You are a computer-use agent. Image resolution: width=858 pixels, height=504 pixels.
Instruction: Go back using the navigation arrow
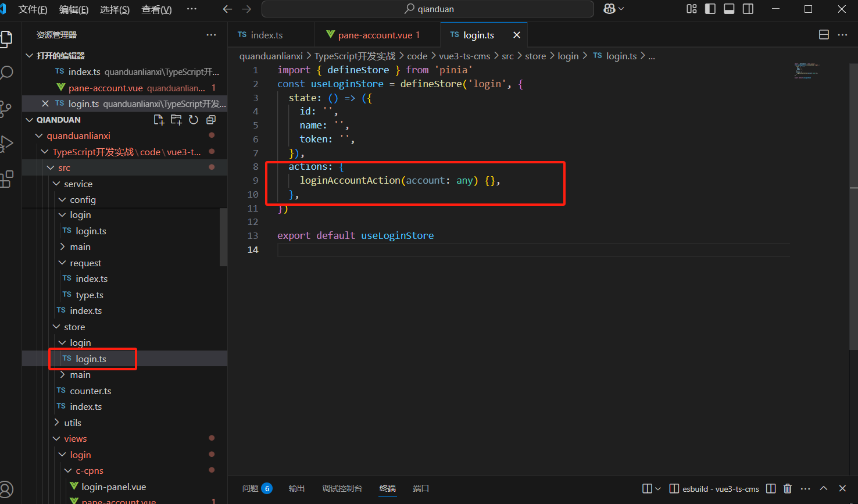pos(228,9)
